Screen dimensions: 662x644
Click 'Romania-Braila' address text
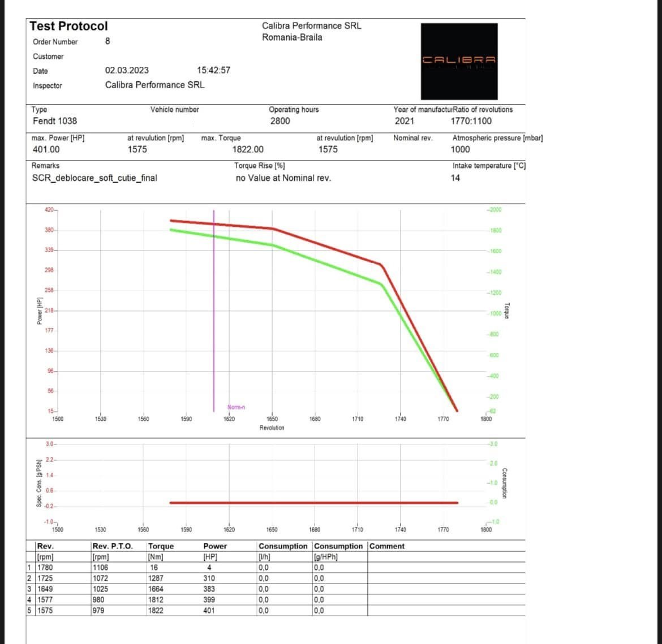click(292, 37)
